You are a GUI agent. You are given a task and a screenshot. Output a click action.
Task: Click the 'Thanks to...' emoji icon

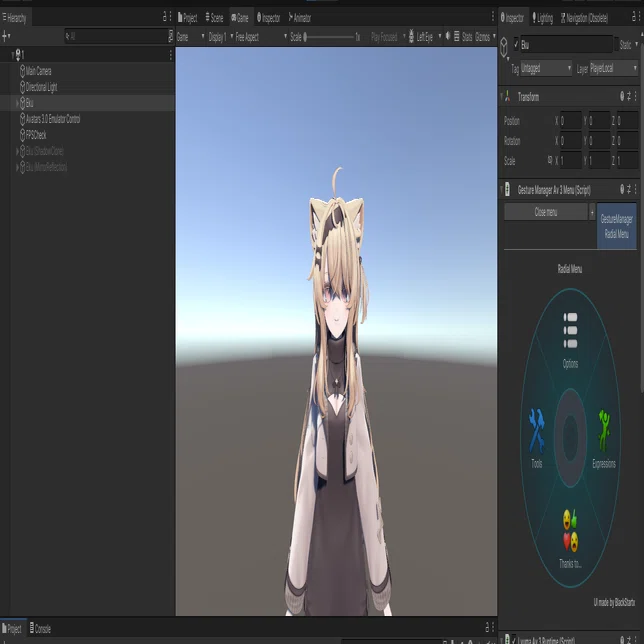tap(570, 530)
